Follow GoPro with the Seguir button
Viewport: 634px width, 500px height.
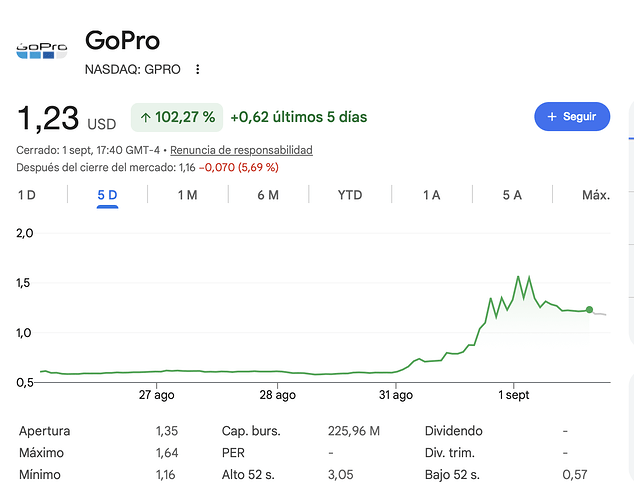click(x=572, y=116)
